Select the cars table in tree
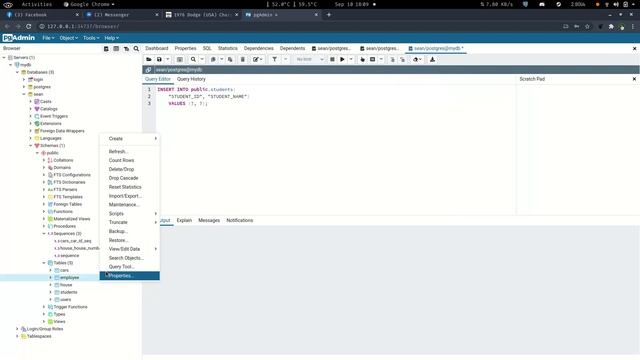The image size is (640, 360). (64, 270)
